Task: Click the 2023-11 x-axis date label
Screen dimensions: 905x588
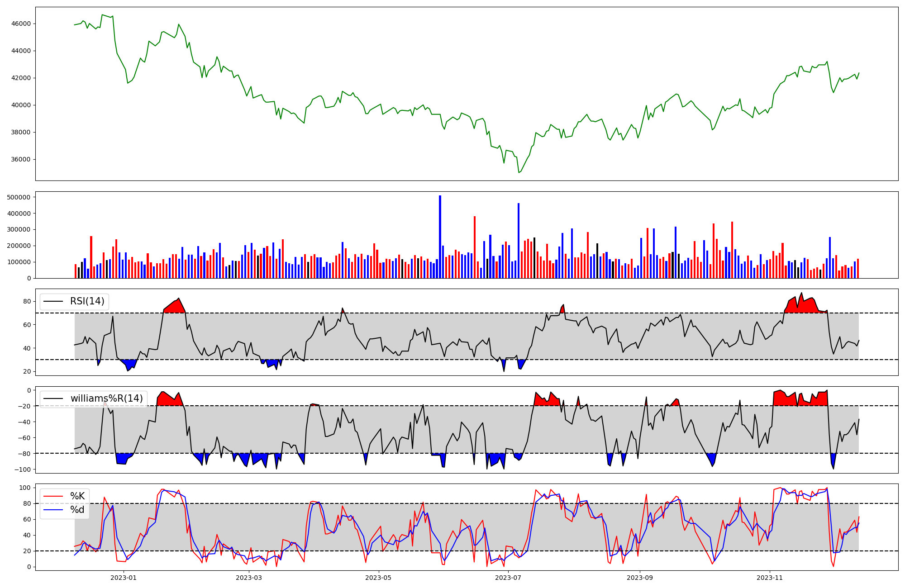Action: (x=770, y=578)
